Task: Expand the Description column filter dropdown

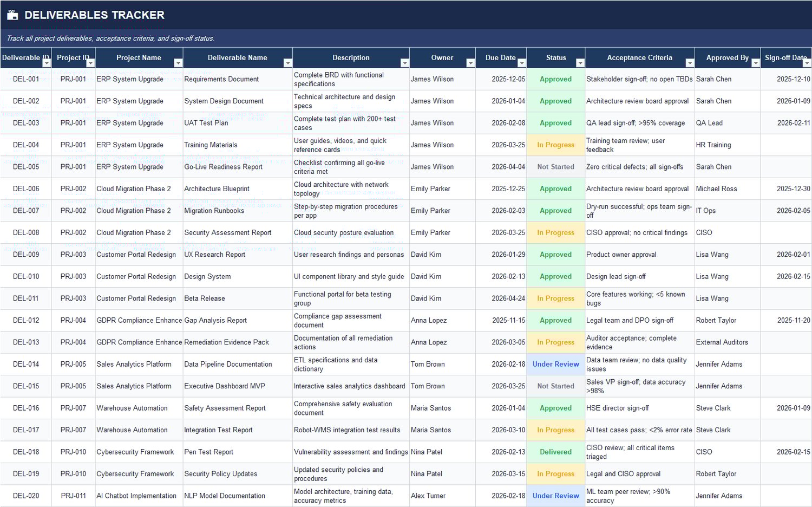Action: pos(405,63)
